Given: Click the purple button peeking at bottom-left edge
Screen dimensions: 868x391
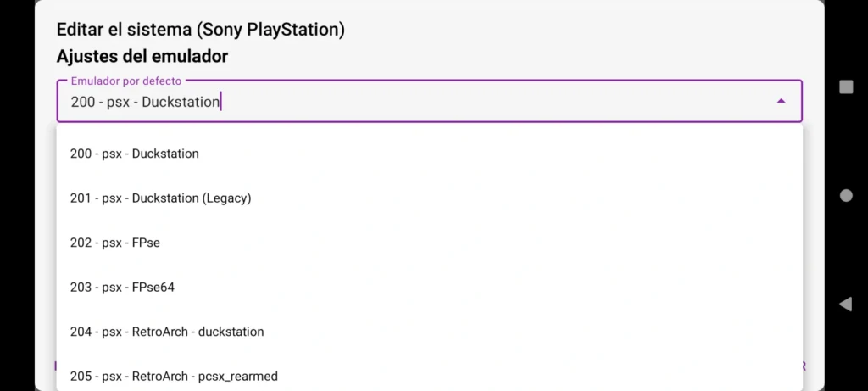Looking at the screenshot, I should (56, 366).
